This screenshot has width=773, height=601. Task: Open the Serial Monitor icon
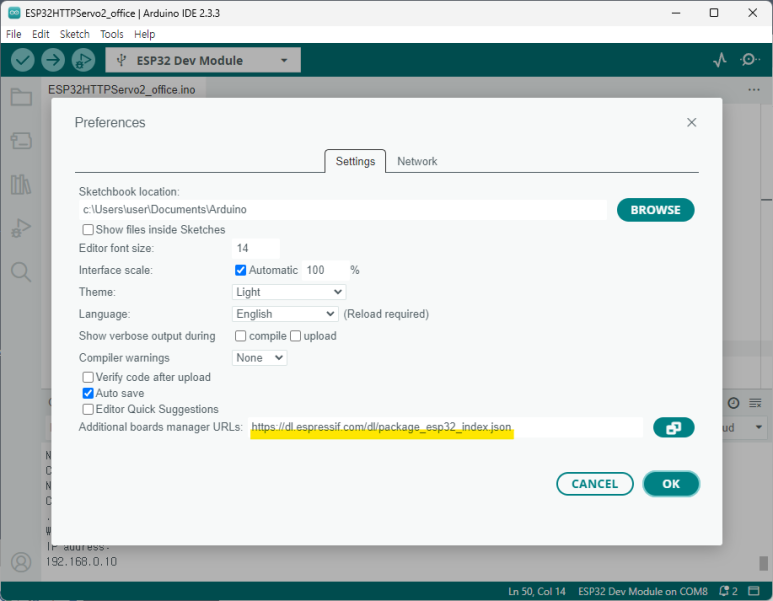click(x=749, y=60)
